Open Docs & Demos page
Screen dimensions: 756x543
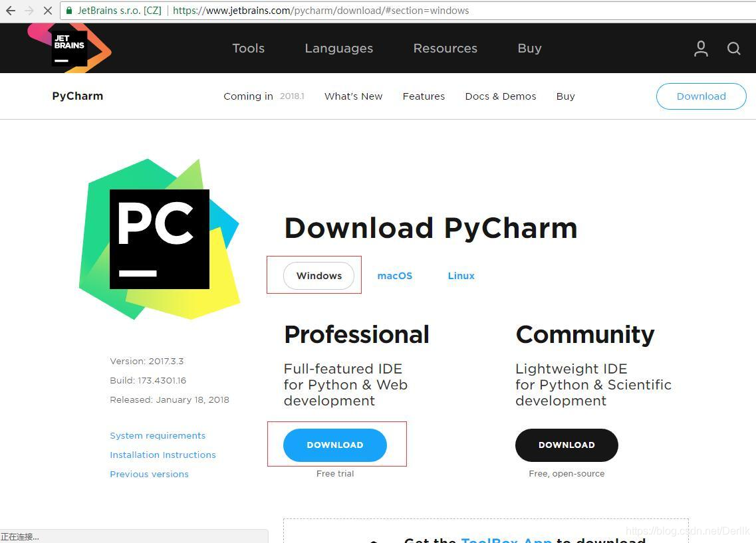click(501, 96)
